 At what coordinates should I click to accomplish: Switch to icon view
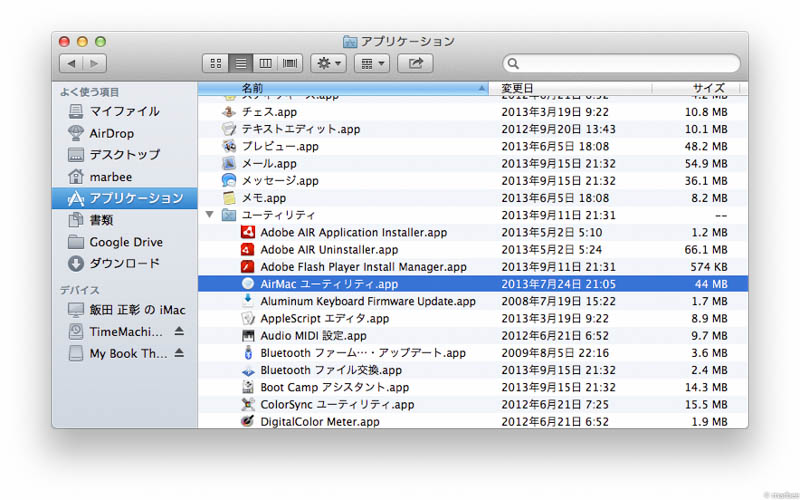point(216,63)
